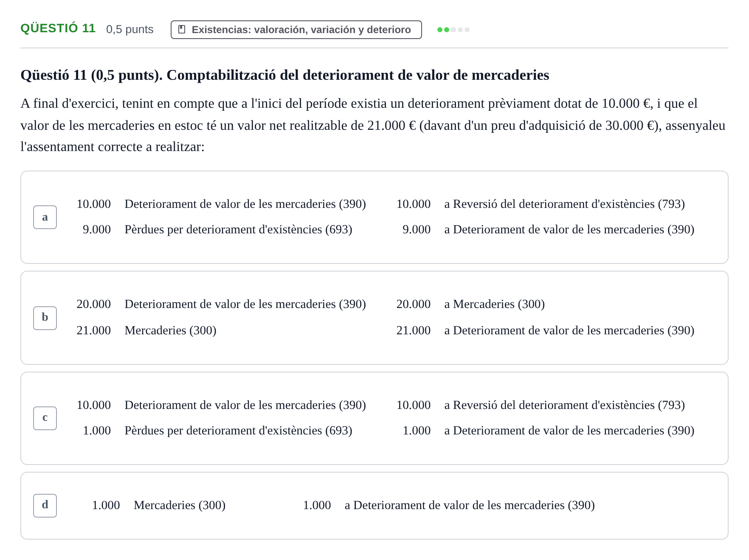Click the question statement paragraph
Screen dimensions: 749x560
(374, 125)
